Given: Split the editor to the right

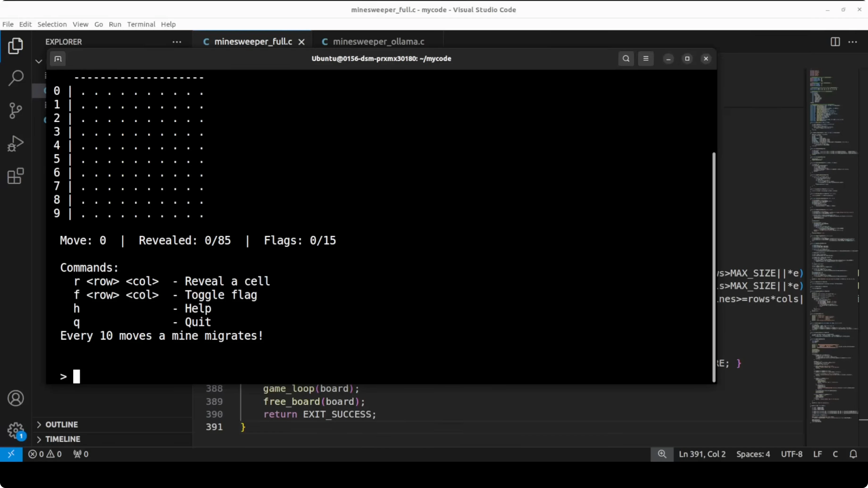Looking at the screenshot, I should pyautogui.click(x=835, y=42).
